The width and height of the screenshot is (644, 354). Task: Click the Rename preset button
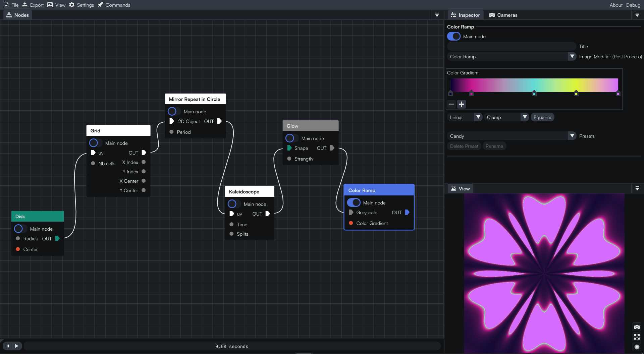(x=494, y=146)
